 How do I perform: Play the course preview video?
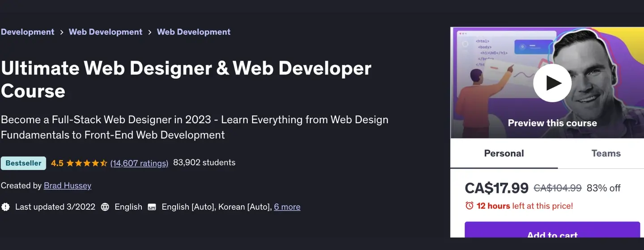[x=552, y=83]
